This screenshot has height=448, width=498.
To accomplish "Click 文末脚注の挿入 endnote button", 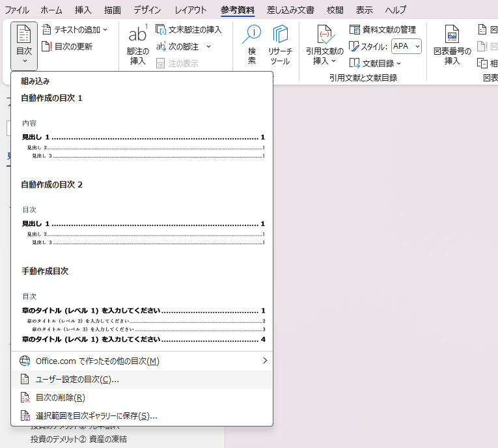I will [189, 29].
